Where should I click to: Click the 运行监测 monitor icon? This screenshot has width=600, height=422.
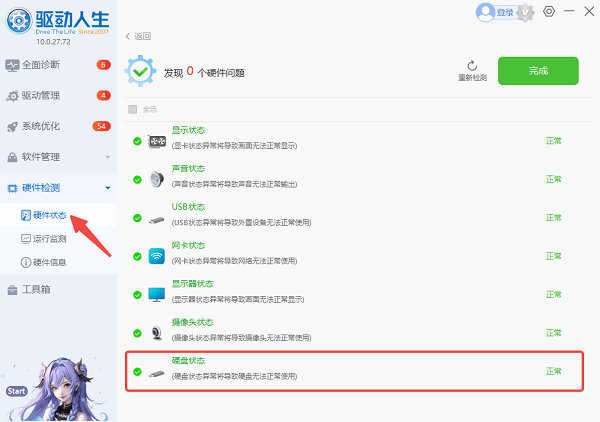coord(26,239)
